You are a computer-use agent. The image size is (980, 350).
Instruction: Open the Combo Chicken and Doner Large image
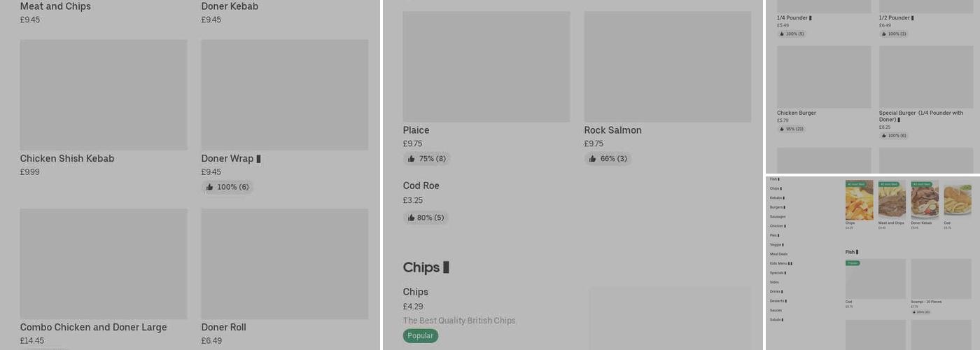pos(104,263)
